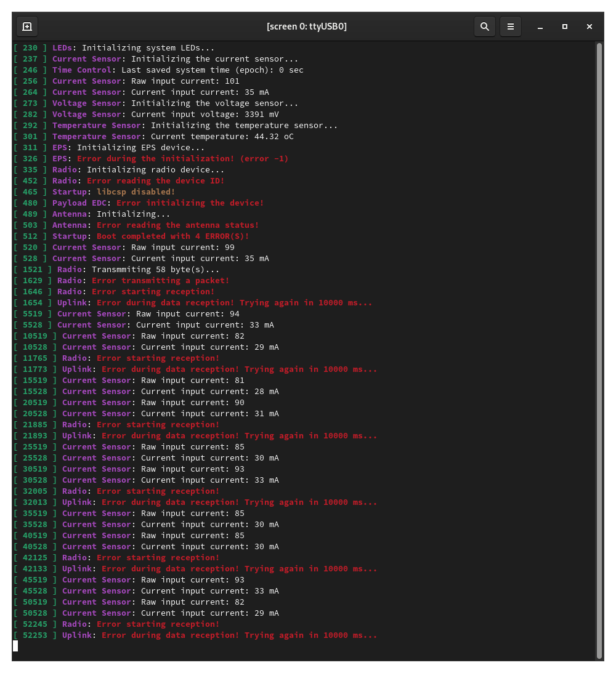Image resolution: width=616 pixels, height=673 pixels.
Task: Click 'Raw input current: 82' at 50519
Action: [193, 603]
